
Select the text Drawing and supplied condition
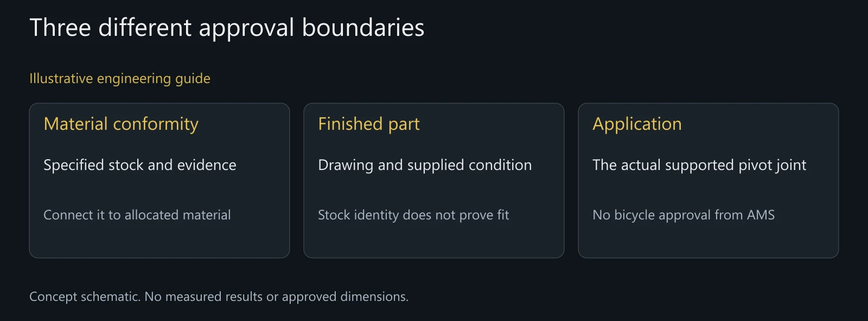pyautogui.click(x=425, y=165)
